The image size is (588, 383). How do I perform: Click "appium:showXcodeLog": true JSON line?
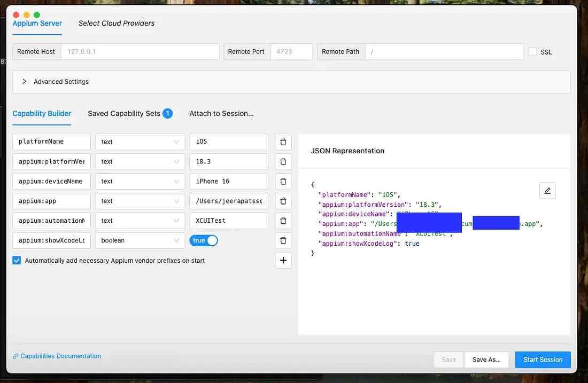pos(369,244)
